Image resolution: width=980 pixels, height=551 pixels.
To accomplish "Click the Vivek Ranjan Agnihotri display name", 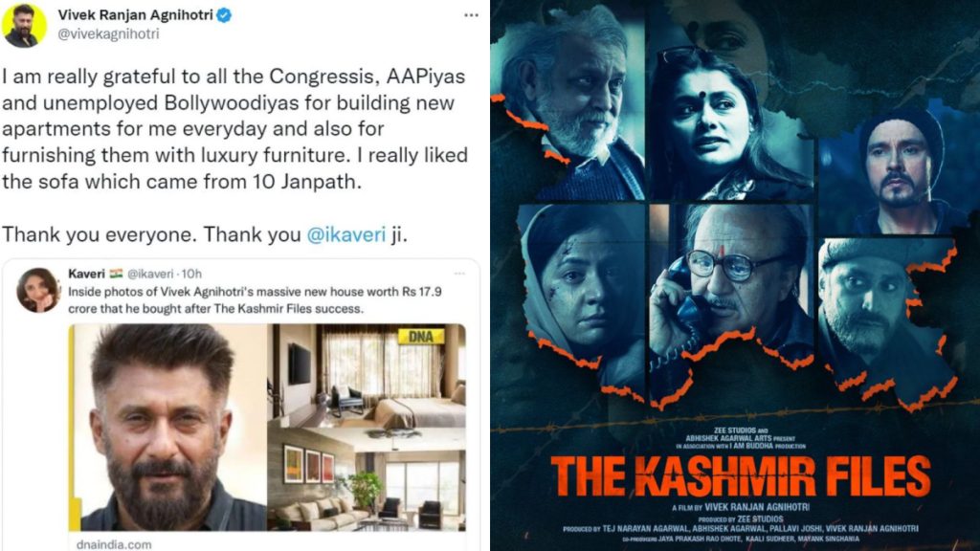I will pyautogui.click(x=136, y=14).
